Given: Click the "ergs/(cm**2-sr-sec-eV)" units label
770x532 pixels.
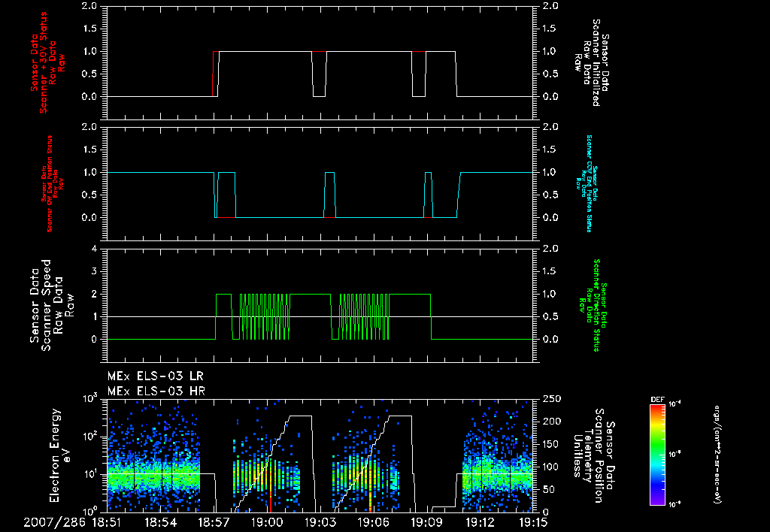Looking at the screenshot, I should click(x=717, y=454).
